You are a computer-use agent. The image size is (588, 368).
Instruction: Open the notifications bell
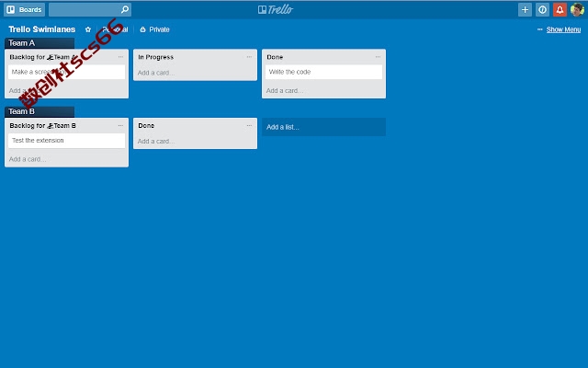pos(560,10)
